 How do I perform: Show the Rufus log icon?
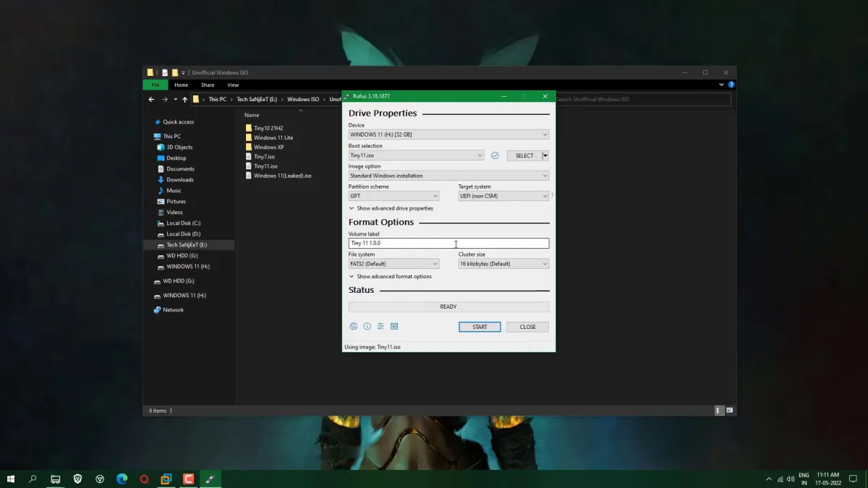(394, 327)
